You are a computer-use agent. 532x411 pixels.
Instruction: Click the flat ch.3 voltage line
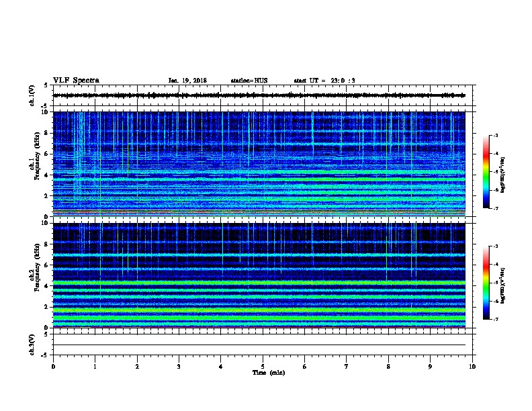259,345
